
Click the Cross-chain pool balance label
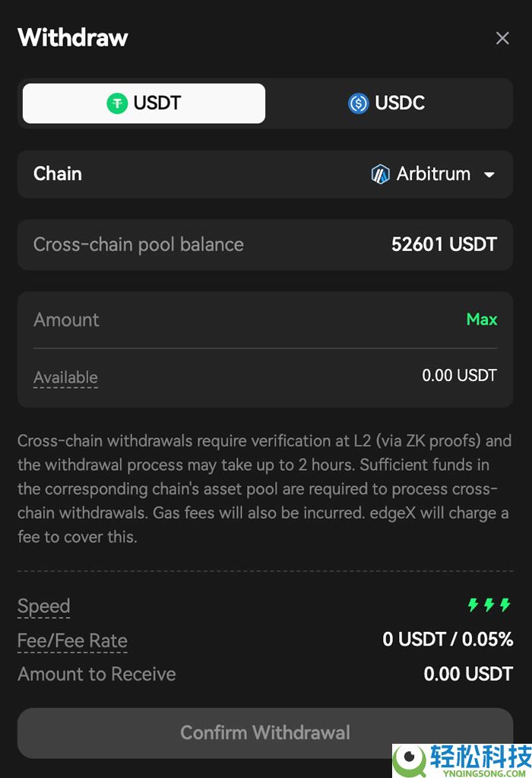tap(138, 245)
